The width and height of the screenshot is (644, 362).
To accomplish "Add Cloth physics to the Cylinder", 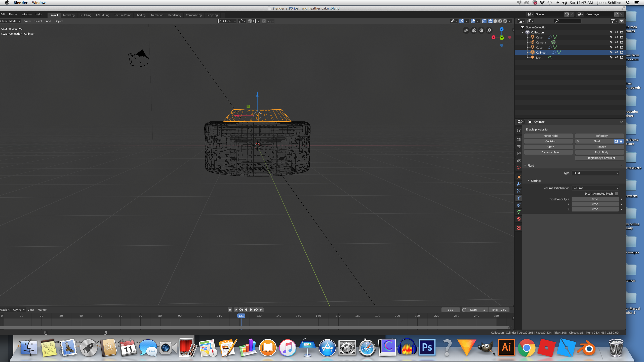I will point(550,147).
